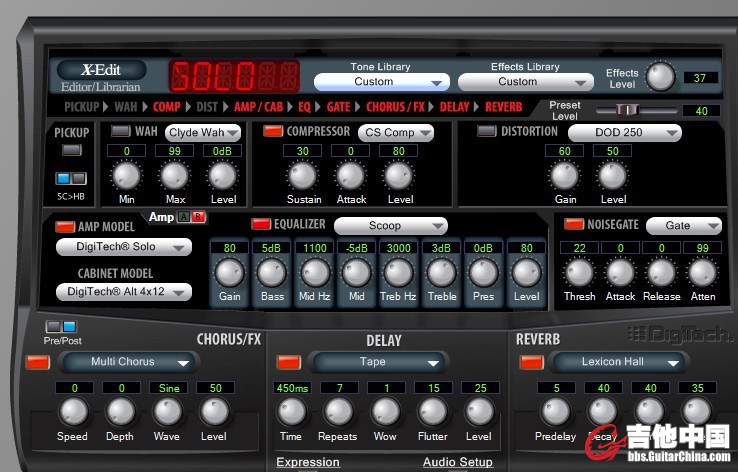The height and width of the screenshot is (472, 738).
Task: Open the Cabinet Model DigiTech Alt 4x12 dropdown
Action: pyautogui.click(x=123, y=292)
